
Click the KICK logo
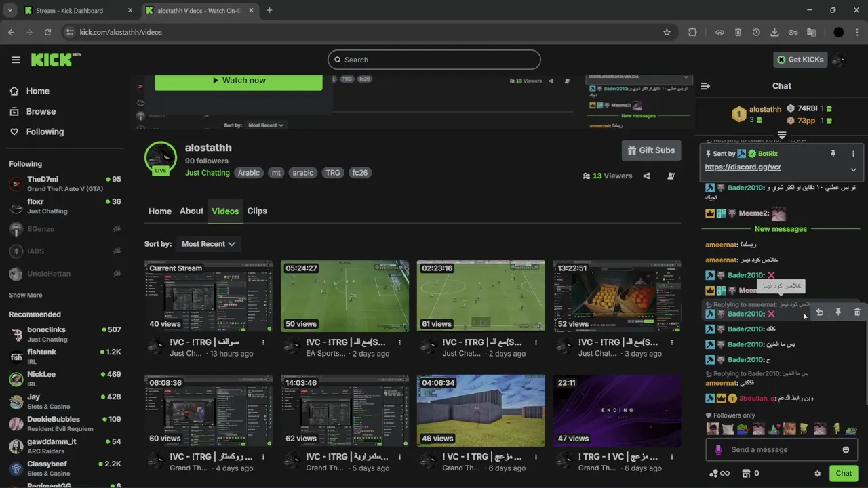pyautogui.click(x=56, y=60)
